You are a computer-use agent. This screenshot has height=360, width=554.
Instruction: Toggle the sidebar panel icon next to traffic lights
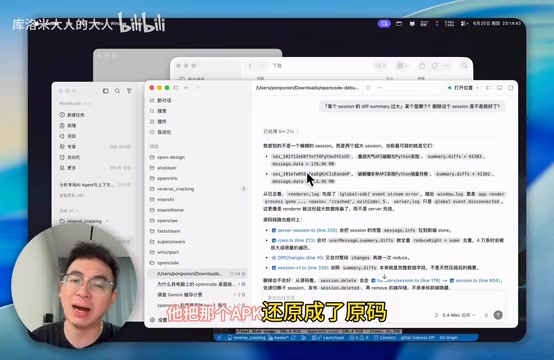(176, 88)
